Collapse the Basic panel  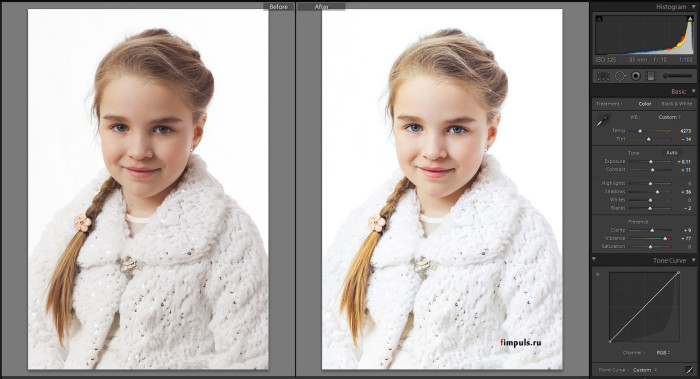(x=693, y=91)
